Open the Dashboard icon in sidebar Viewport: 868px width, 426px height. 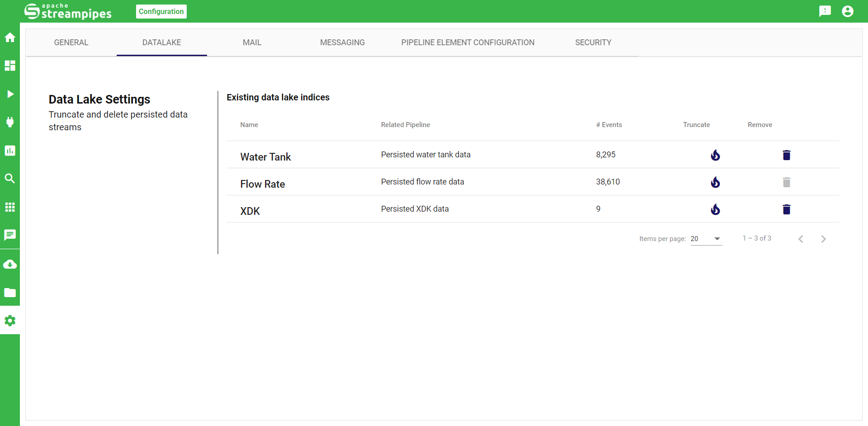tap(10, 66)
